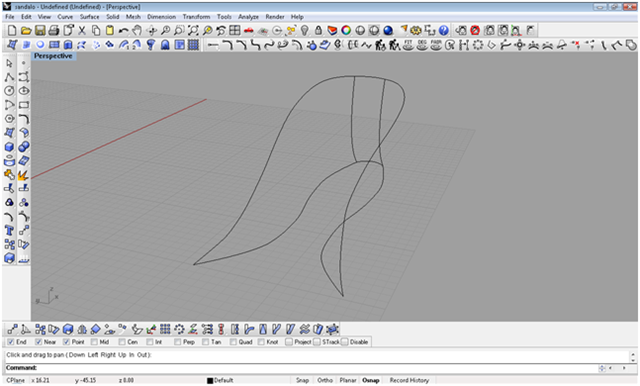Toggle Ortho in the status bar
Screen dimensions: 640x386
click(x=325, y=380)
